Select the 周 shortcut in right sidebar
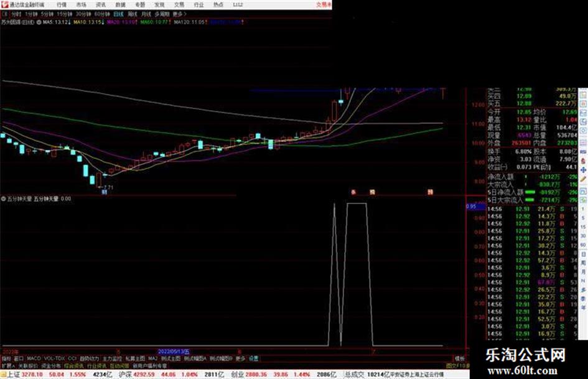 click(x=583, y=263)
